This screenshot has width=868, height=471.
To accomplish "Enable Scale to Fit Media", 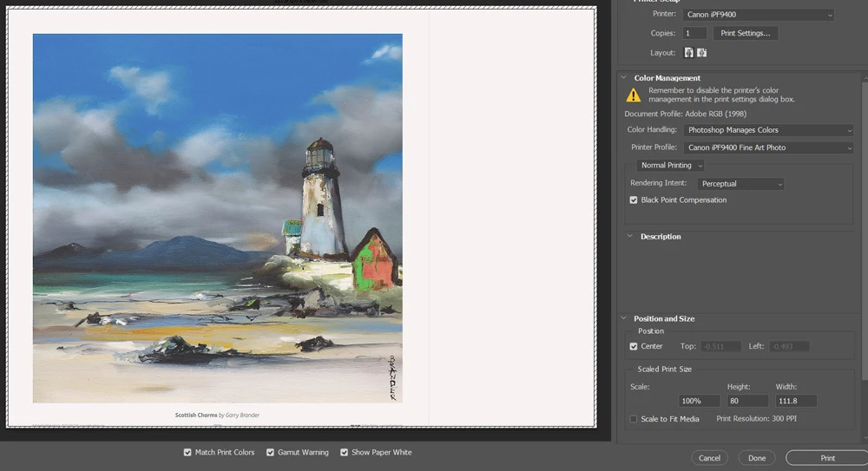I will 634,419.
